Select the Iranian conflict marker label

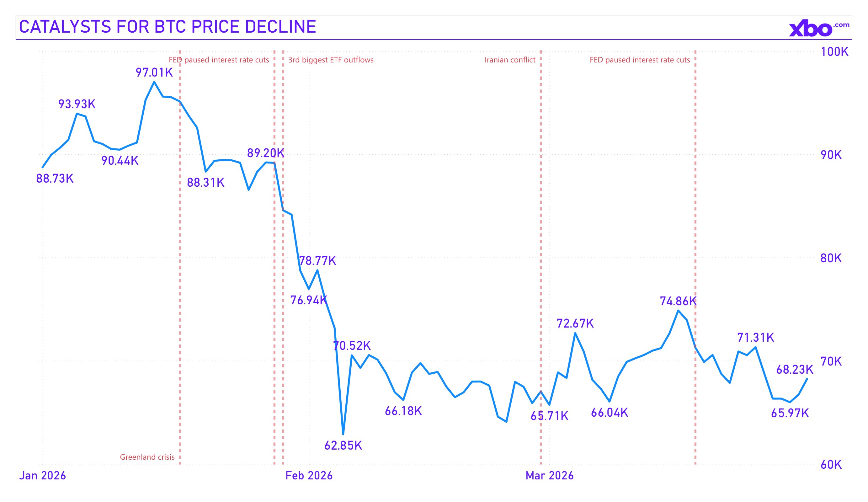(510, 60)
